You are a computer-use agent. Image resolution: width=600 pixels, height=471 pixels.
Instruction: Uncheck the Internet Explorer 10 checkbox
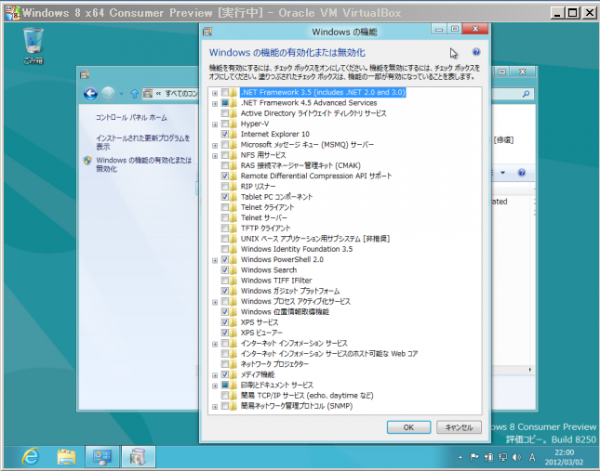tap(225, 134)
